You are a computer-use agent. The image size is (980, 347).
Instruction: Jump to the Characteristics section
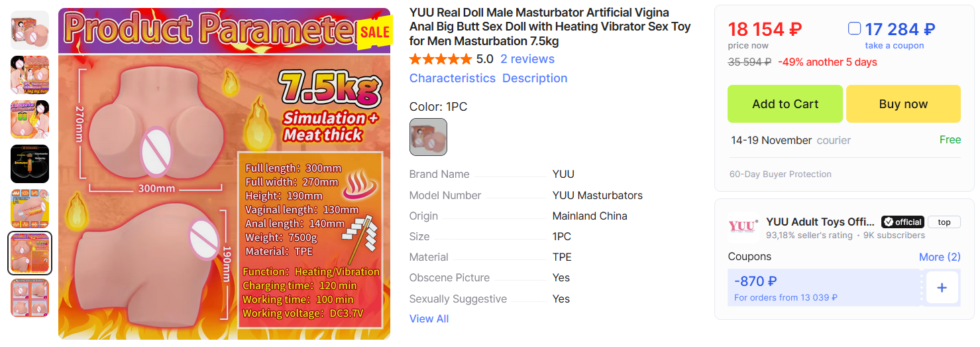click(x=453, y=78)
